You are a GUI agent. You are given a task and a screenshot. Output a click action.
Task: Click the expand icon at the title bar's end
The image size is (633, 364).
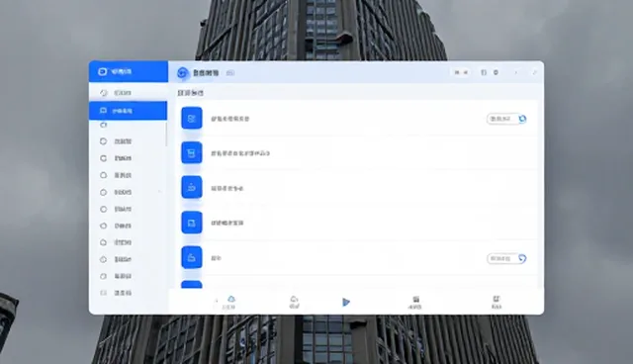click(534, 72)
